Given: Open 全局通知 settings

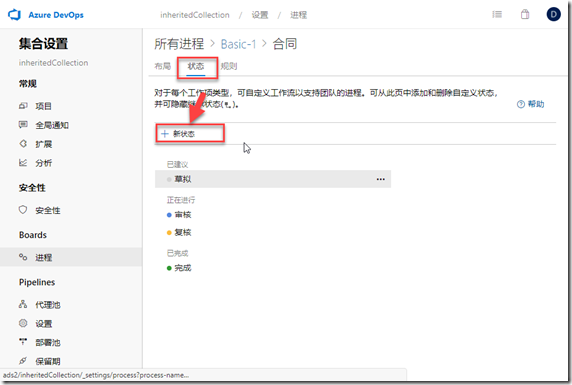Looking at the screenshot, I should pyautogui.click(x=52, y=125).
